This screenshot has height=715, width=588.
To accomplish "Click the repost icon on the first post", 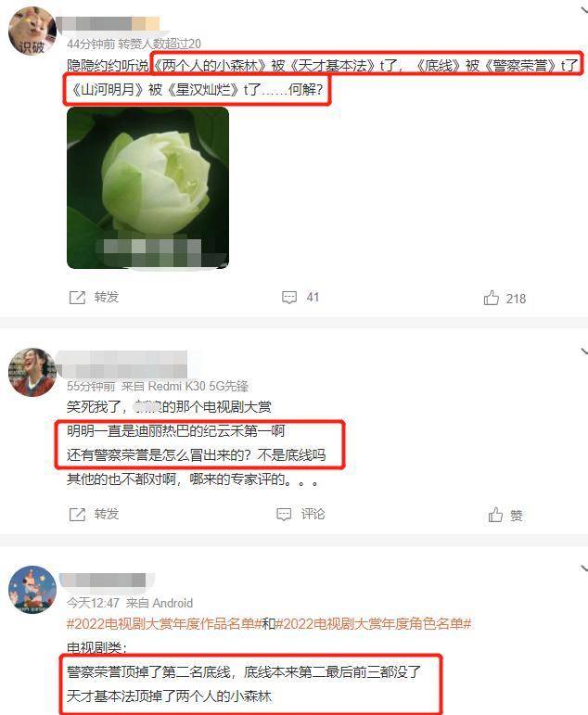I will (77, 298).
